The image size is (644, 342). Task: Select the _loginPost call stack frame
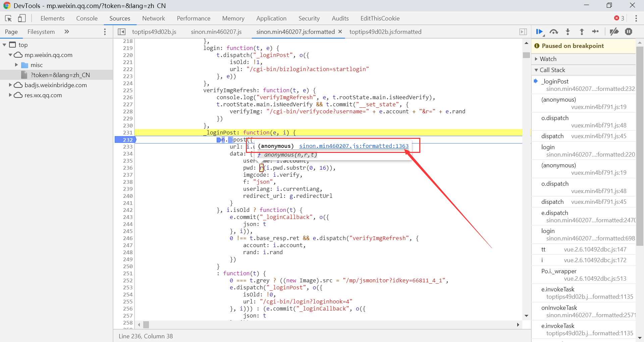(584, 85)
